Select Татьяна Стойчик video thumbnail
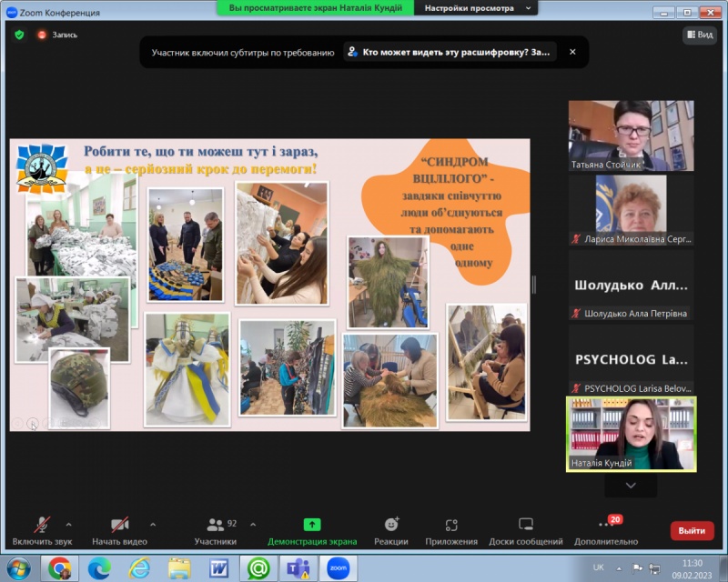The image size is (728, 582). pos(631,135)
